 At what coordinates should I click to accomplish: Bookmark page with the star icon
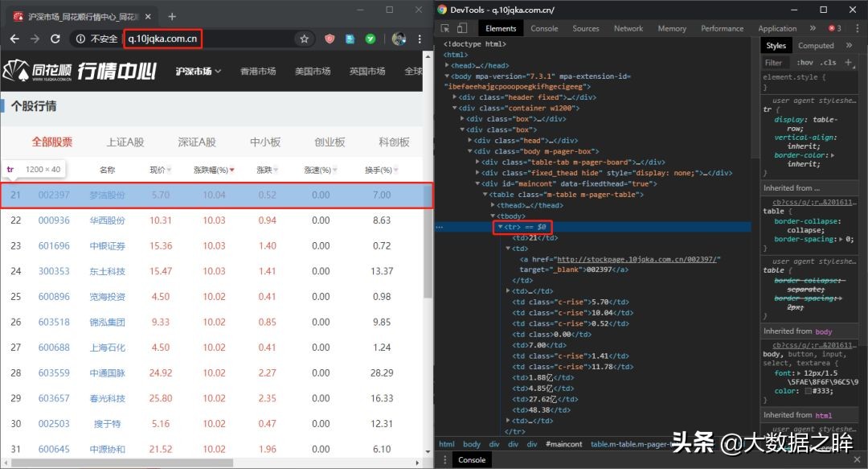pyautogui.click(x=304, y=39)
